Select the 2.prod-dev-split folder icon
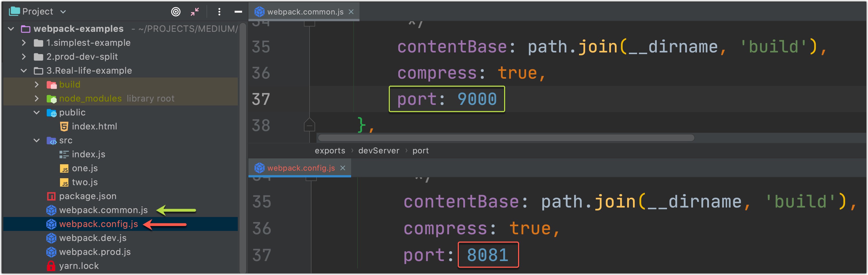This screenshot has width=868, height=275. click(x=39, y=57)
